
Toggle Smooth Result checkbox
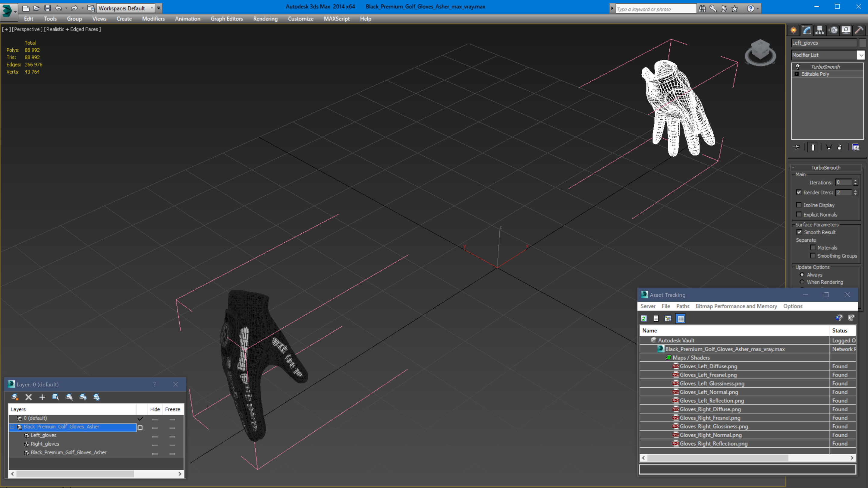pyautogui.click(x=799, y=232)
